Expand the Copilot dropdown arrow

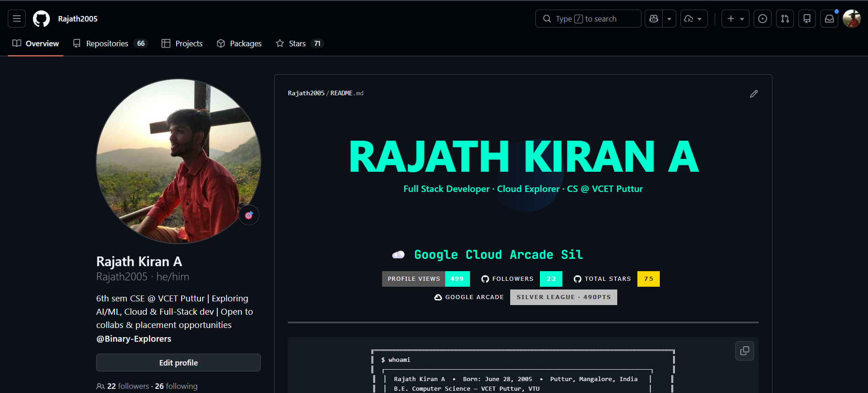(669, 19)
